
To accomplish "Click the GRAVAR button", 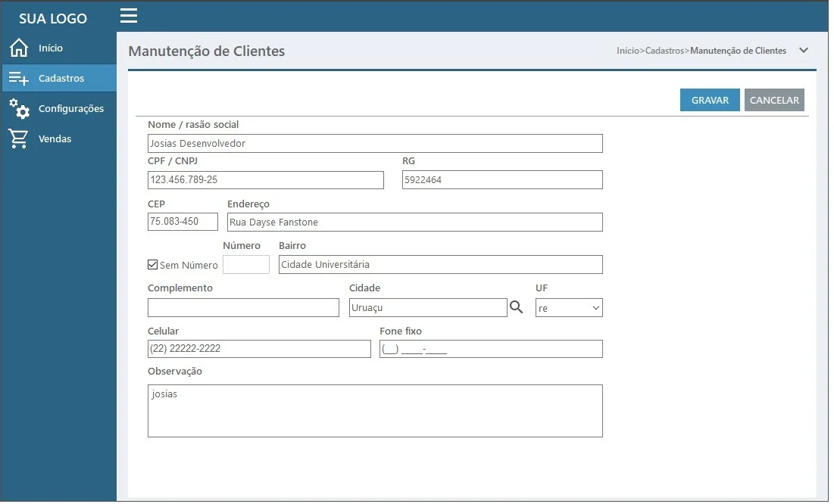I will 710,100.
